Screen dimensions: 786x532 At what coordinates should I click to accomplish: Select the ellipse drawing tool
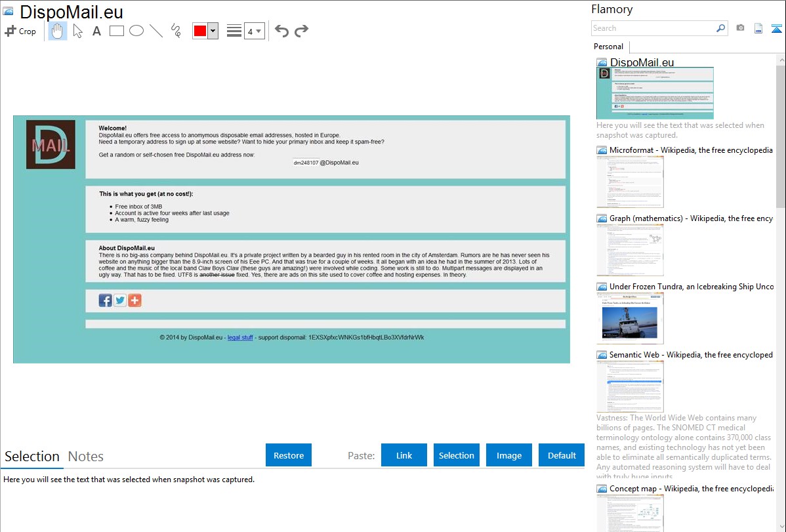pyautogui.click(x=136, y=31)
